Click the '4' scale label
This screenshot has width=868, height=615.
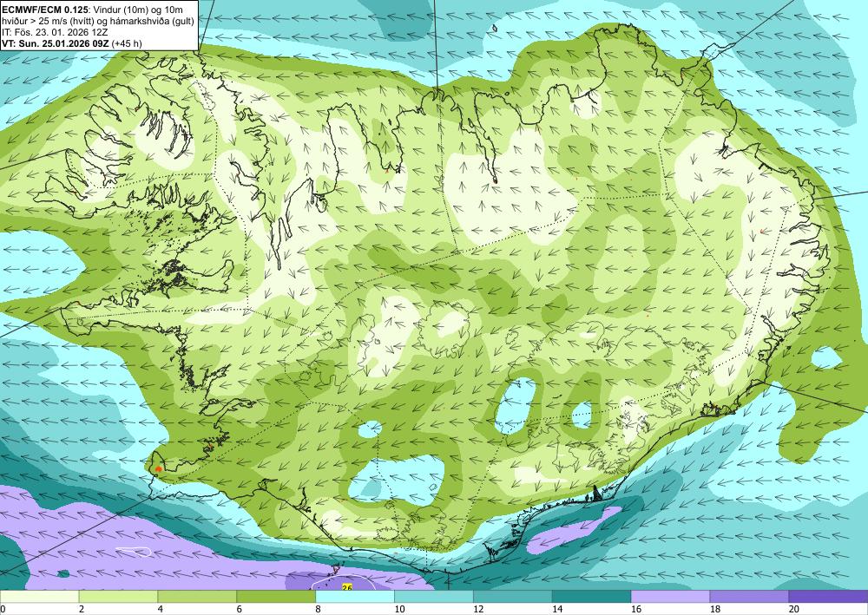point(161,609)
